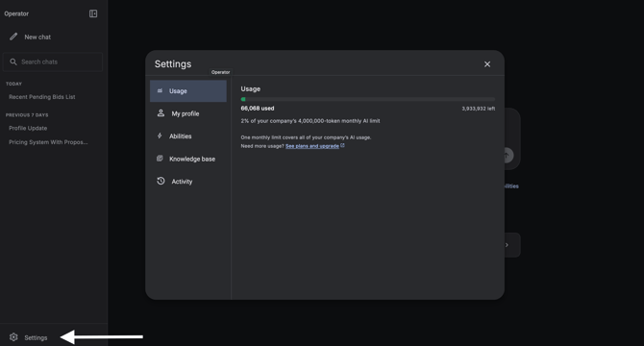Open the Activity tab
Image resolution: width=644 pixels, height=346 pixels.
[188, 181]
